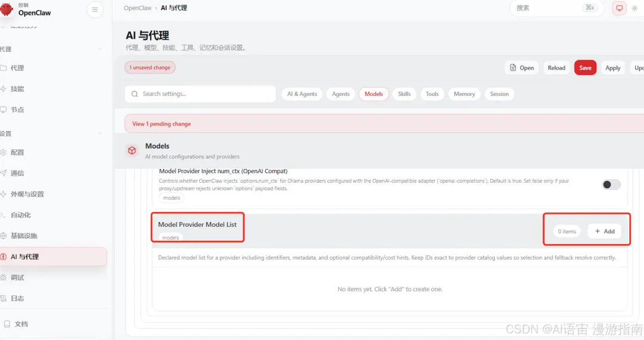Open 外观与设置 in the sidebar
The image size is (644, 340).
pyautogui.click(x=54, y=194)
